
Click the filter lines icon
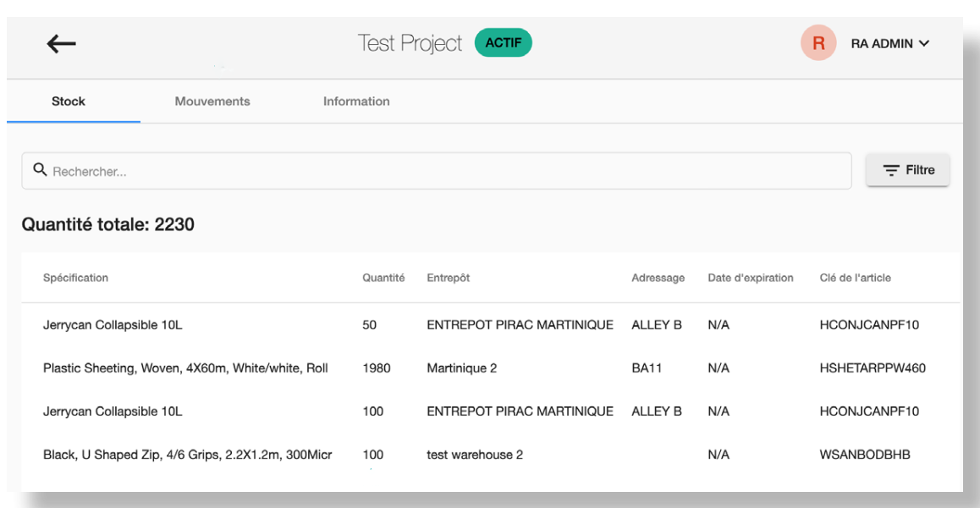[x=891, y=171]
